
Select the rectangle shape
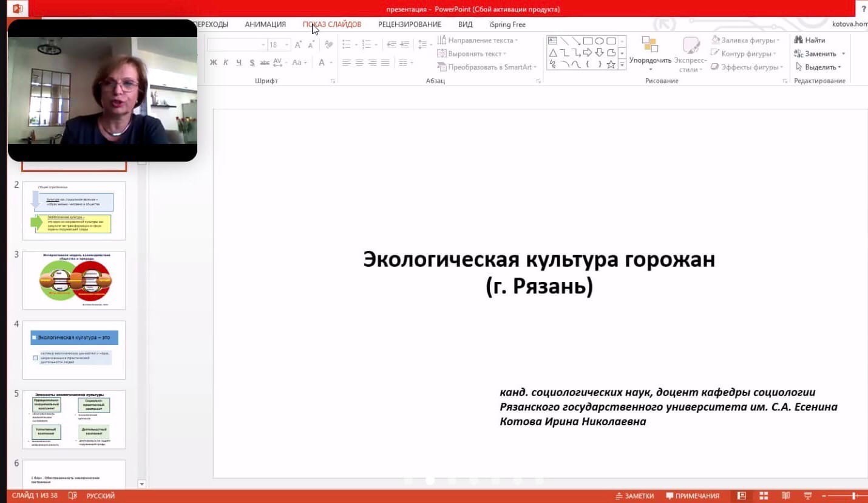click(588, 41)
